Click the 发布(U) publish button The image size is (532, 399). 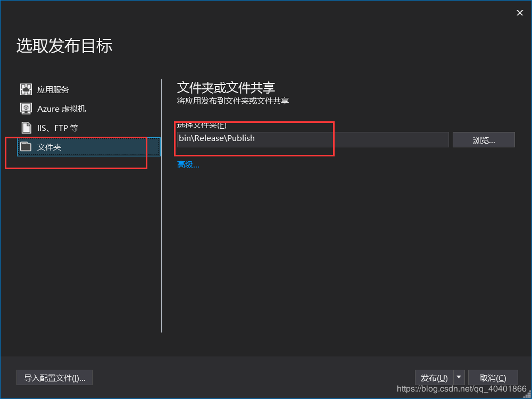tap(434, 377)
